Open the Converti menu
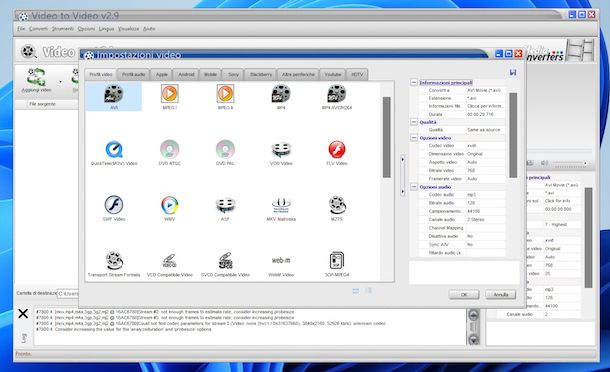The image size is (610, 372). 38,29
